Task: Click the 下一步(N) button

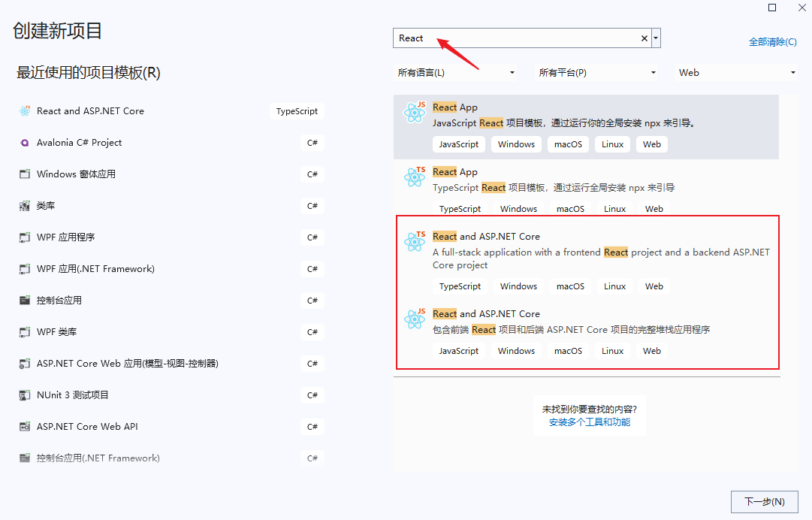Action: [764, 501]
